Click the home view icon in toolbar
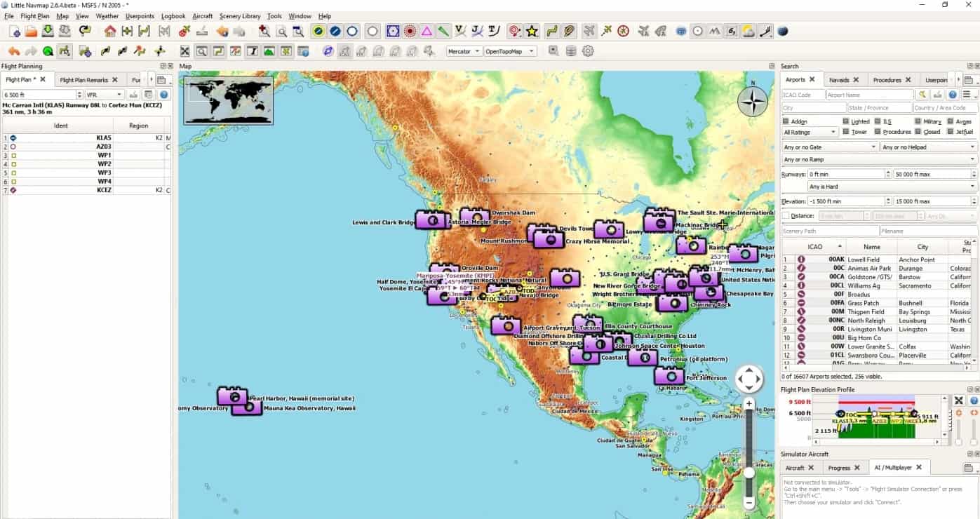This screenshot has height=519, width=980. click(x=110, y=31)
